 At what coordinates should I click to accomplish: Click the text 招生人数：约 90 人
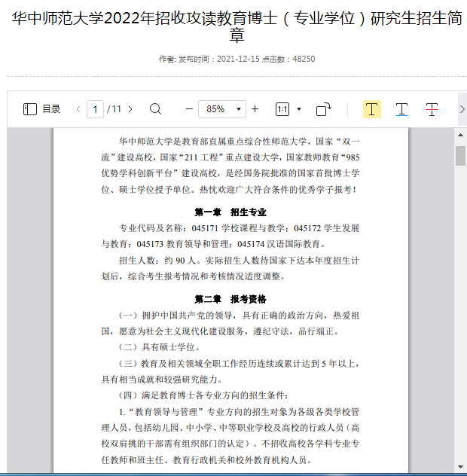tap(157, 261)
